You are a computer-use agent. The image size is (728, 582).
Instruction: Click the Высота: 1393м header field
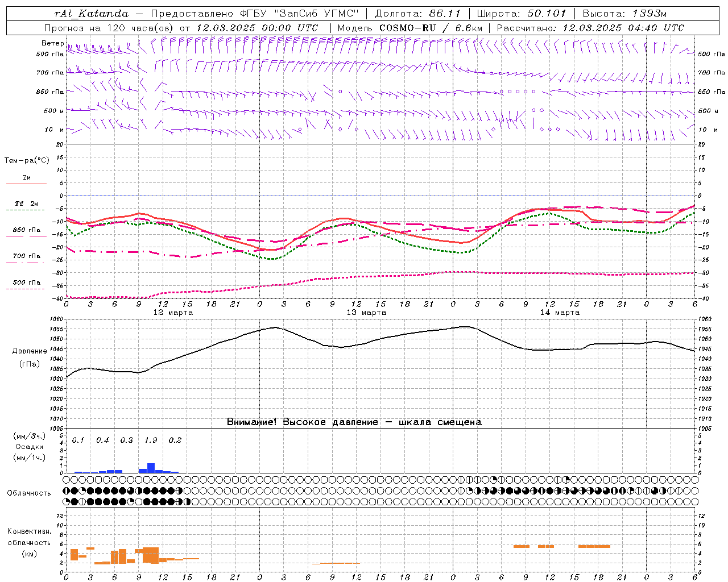(625, 14)
